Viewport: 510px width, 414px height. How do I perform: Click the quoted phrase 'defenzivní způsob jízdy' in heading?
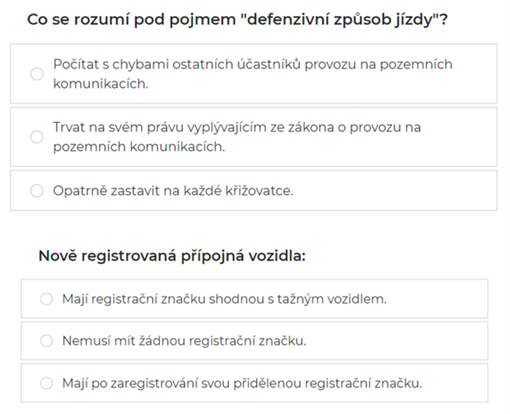pos(339,20)
